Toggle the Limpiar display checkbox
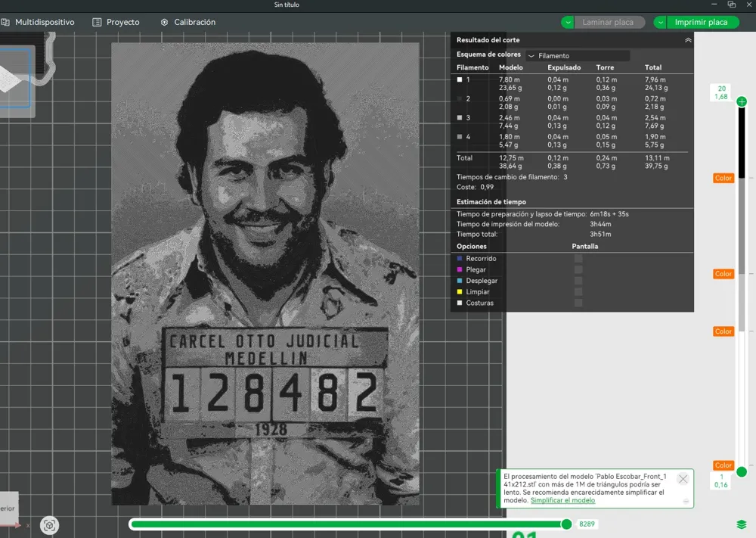 [x=578, y=292]
